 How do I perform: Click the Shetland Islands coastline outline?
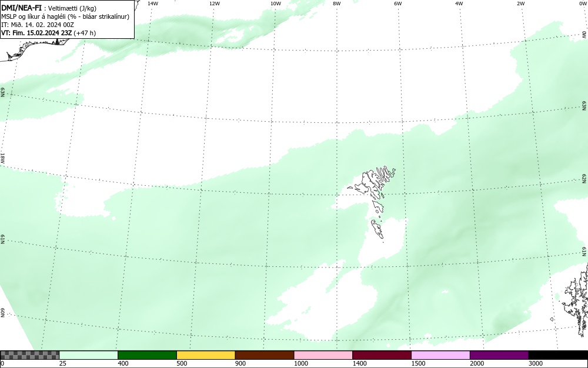[577, 299]
